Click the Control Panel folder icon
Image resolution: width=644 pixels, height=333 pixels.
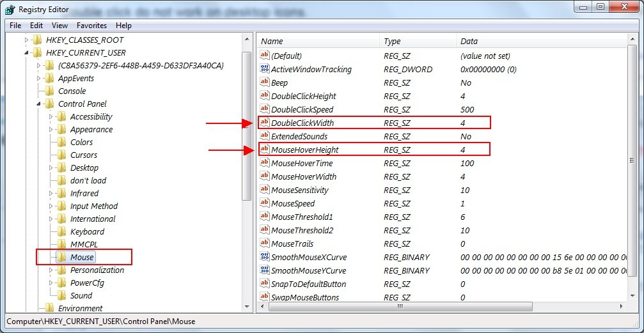50,104
